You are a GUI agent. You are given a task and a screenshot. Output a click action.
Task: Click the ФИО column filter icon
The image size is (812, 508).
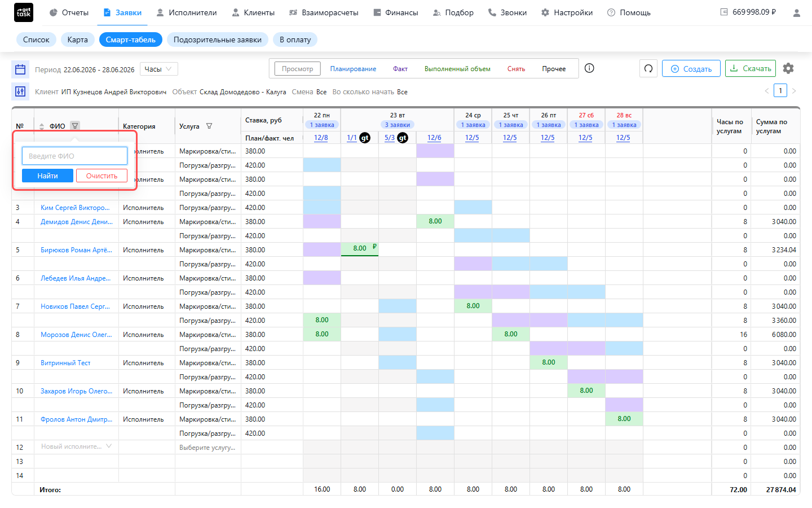[75, 126]
